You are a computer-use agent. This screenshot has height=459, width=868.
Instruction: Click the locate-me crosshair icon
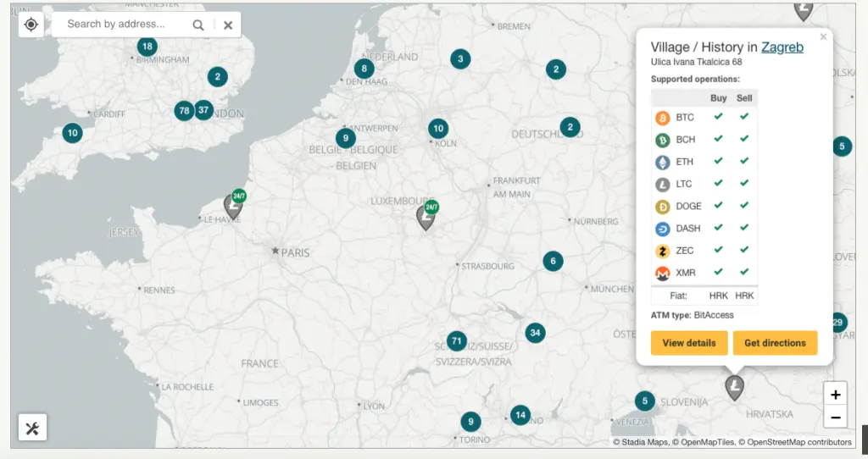[x=31, y=25]
